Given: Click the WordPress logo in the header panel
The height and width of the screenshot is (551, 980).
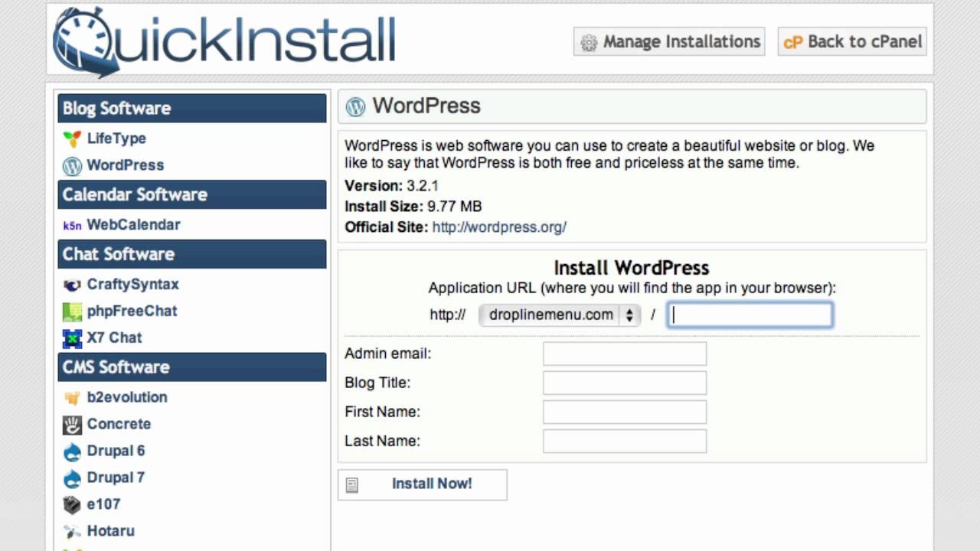Looking at the screenshot, I should (x=355, y=106).
